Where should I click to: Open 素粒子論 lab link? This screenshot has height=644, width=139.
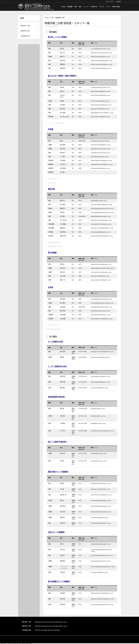pos(51,189)
